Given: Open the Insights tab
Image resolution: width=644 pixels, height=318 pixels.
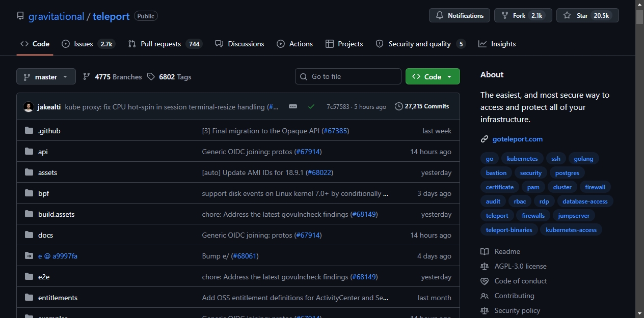Looking at the screenshot, I should click(497, 44).
